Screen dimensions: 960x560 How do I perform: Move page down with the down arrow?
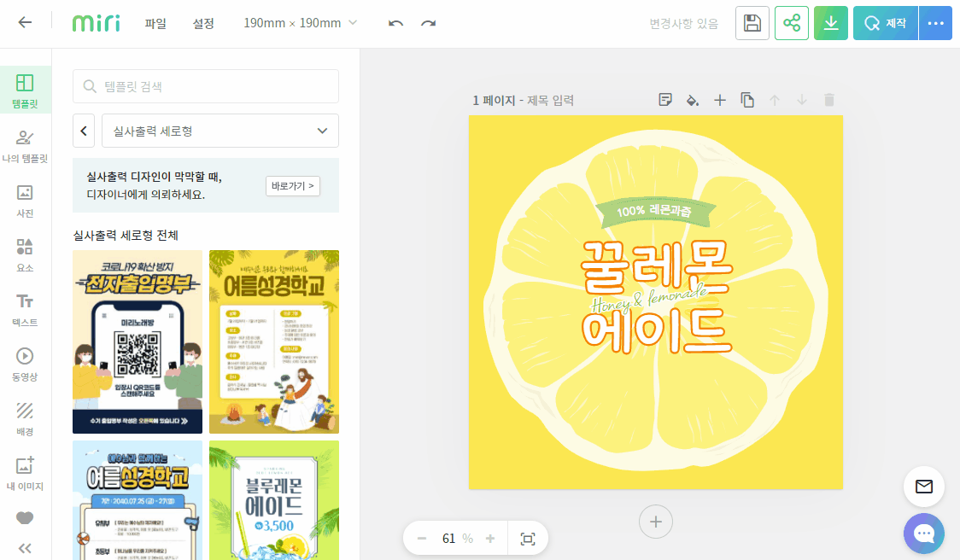coord(801,100)
